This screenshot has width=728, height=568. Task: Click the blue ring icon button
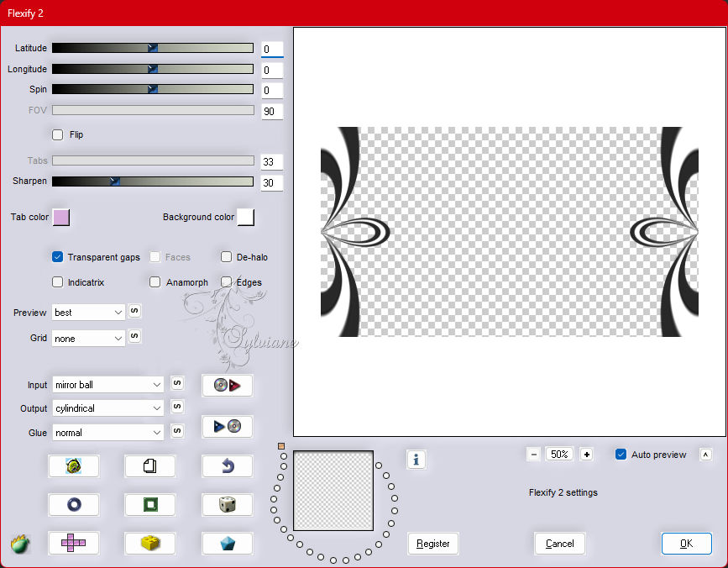(73, 504)
